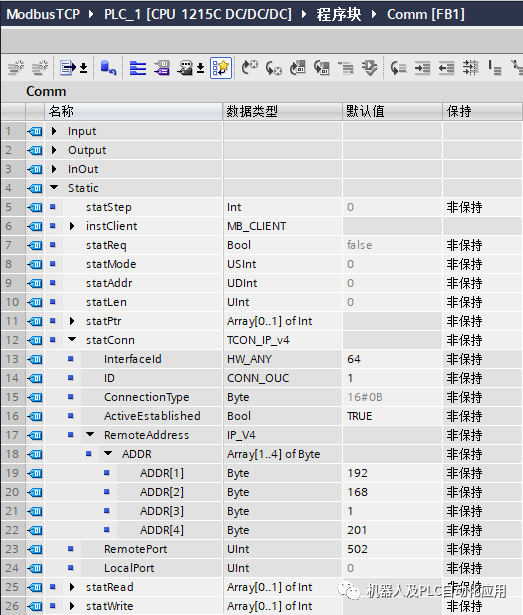This screenshot has width=523, height=615.
Task: Click PLC_1 [CPU 1215C DC/DC/DC] in breadcrumb
Action: pos(198,15)
